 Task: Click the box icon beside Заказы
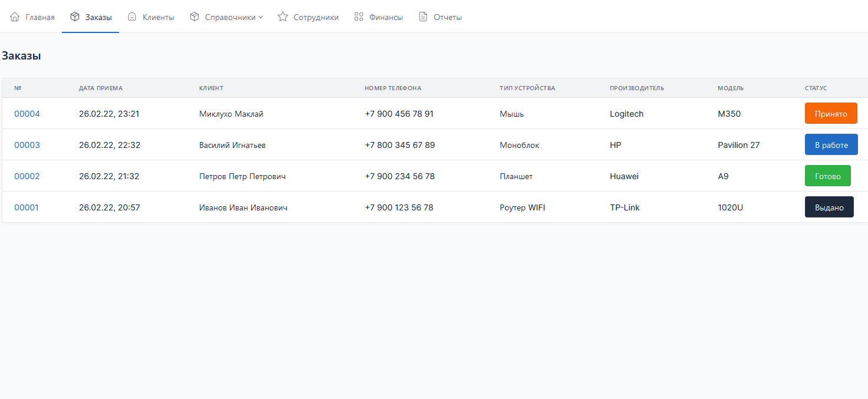(x=75, y=17)
